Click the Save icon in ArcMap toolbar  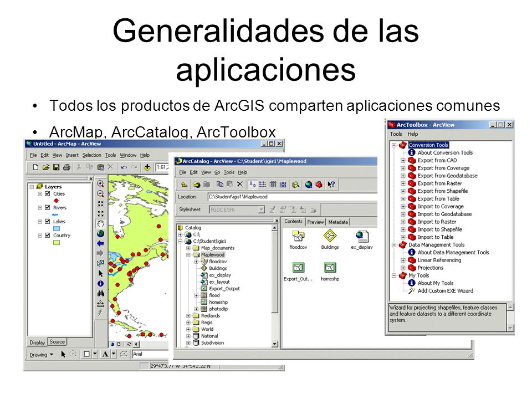57,167
